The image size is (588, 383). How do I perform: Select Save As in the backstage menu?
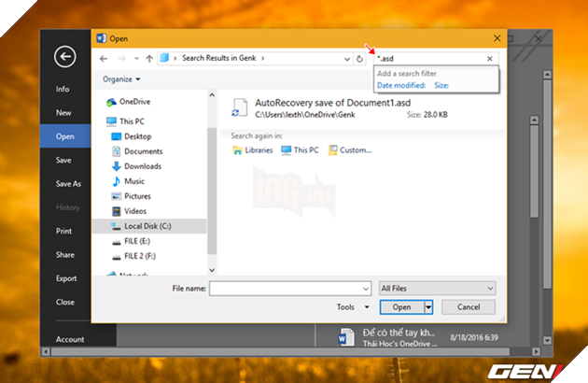pos(68,184)
